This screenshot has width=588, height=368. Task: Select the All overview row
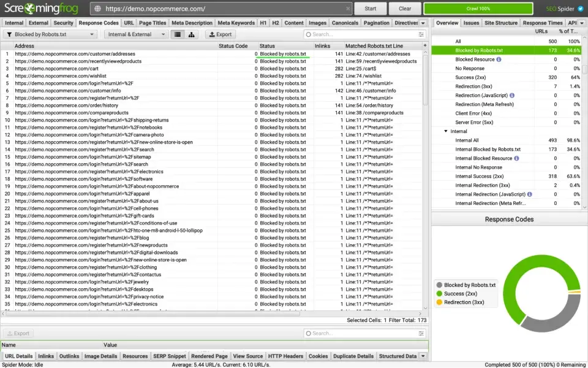(507, 41)
